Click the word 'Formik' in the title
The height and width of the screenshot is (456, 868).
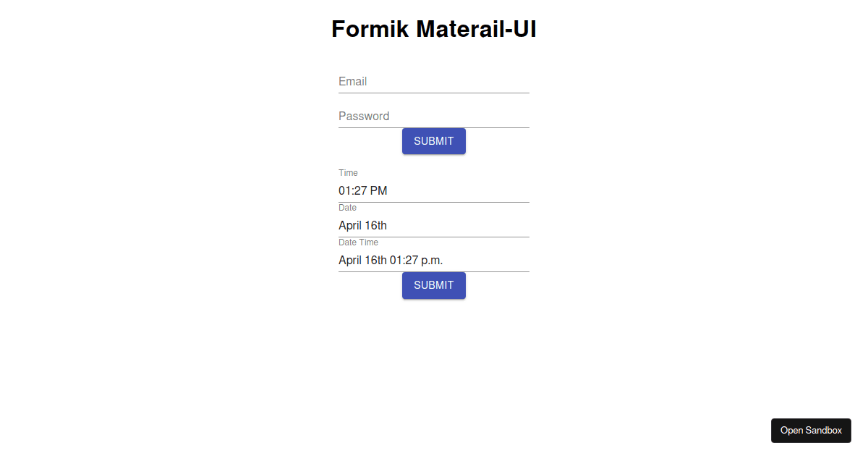click(x=370, y=30)
